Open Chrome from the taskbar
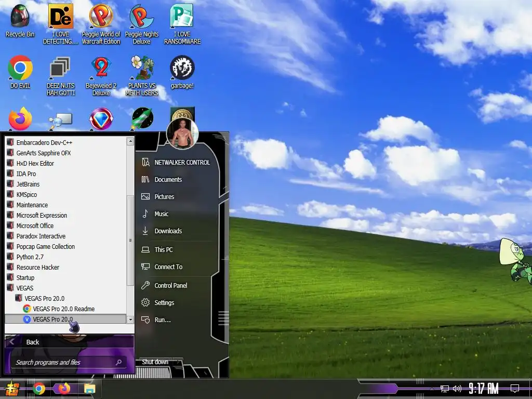 pyautogui.click(x=38, y=389)
